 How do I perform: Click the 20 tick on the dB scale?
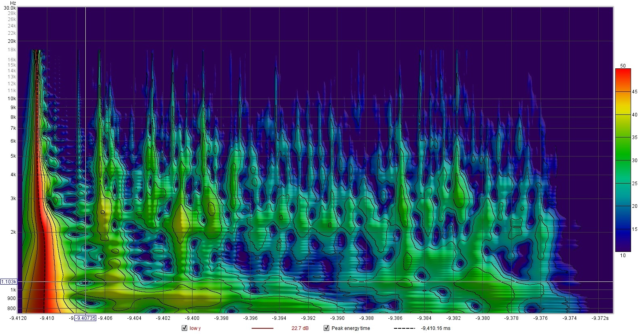pyautogui.click(x=635, y=206)
